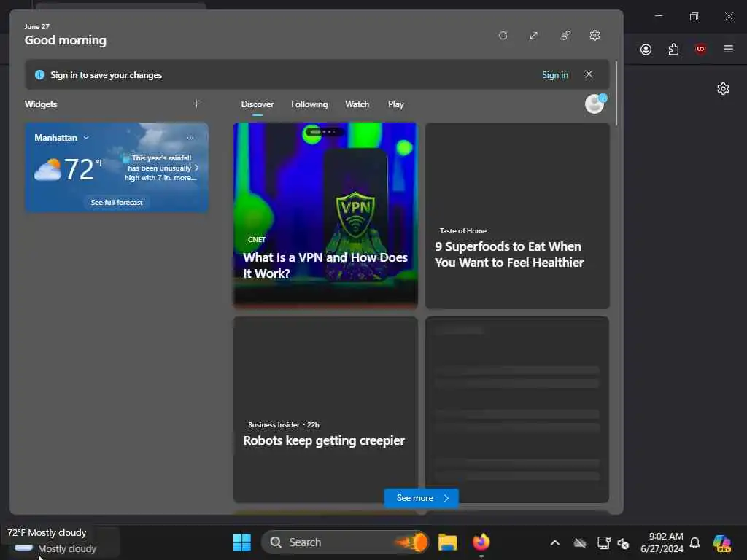
Task: Open the CNET VPN article card
Action: 325,215
